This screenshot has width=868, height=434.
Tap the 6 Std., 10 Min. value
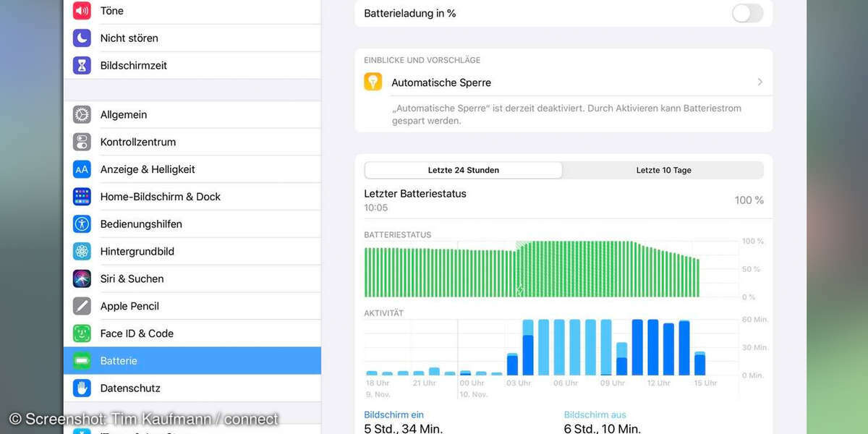tap(603, 428)
